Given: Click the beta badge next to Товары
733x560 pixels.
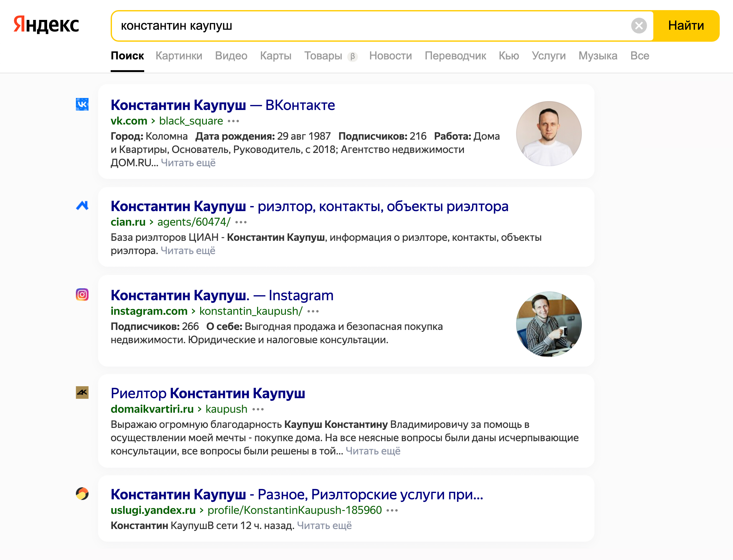Looking at the screenshot, I should pos(353,57).
